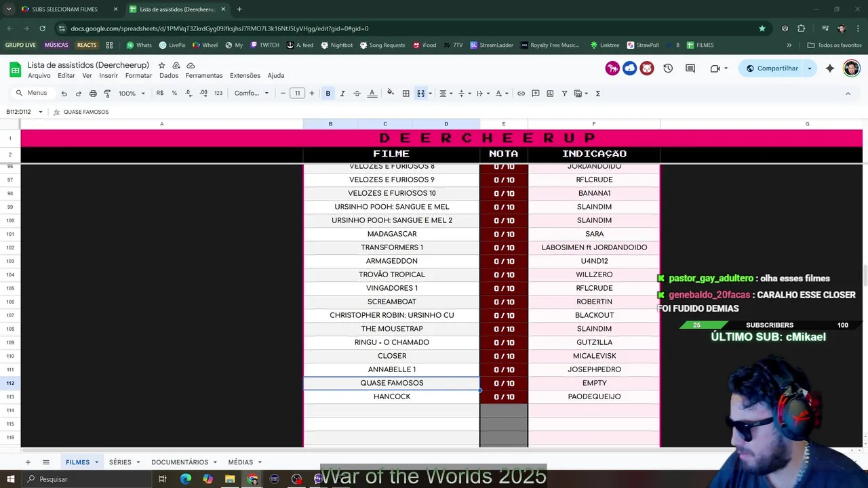This screenshot has height=488, width=868.
Task: Decrease decimal places
Action: [189, 94]
